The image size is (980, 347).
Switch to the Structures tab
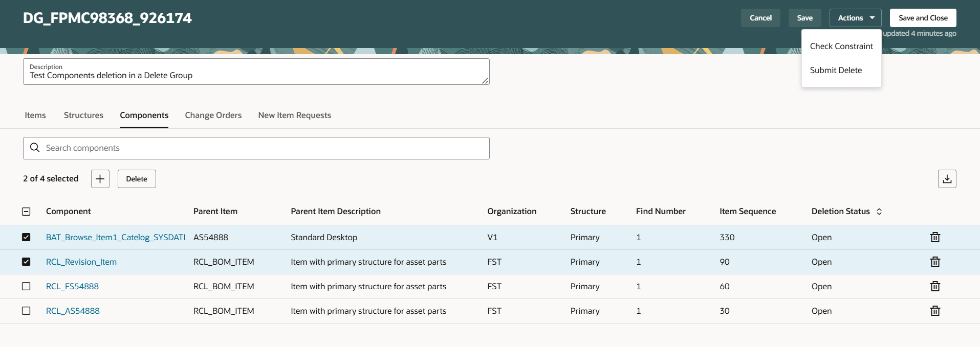pyautogui.click(x=83, y=115)
